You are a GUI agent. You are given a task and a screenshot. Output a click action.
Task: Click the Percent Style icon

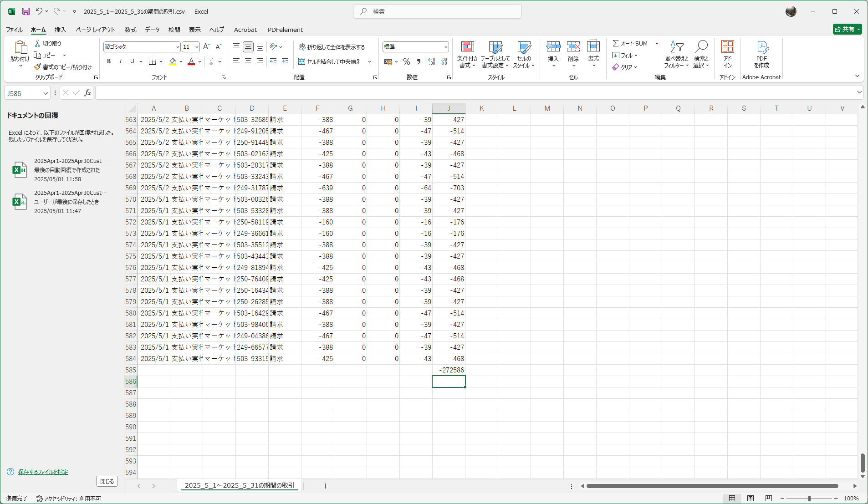point(407,61)
